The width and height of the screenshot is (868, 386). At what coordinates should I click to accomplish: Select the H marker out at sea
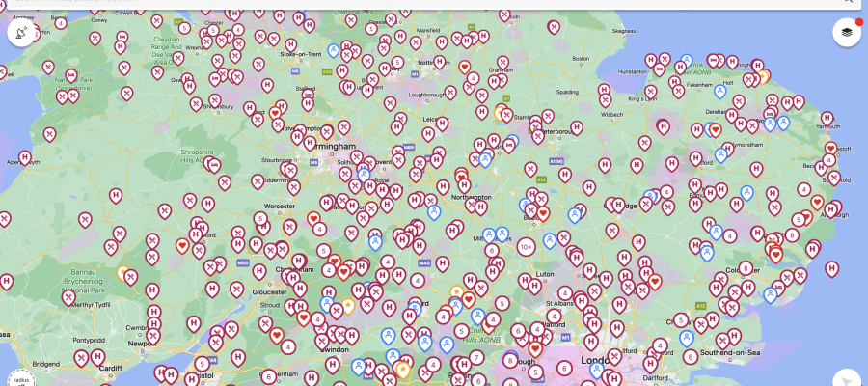[831, 269]
